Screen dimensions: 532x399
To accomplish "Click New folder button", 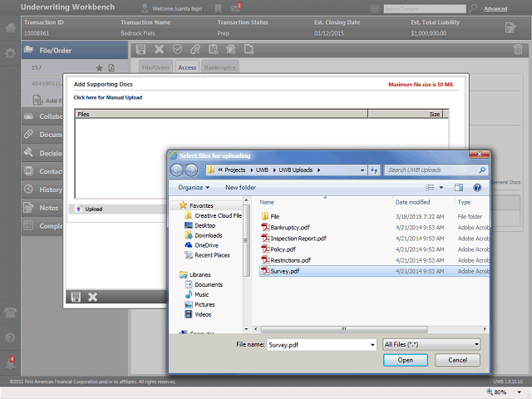I will pos(240,187).
